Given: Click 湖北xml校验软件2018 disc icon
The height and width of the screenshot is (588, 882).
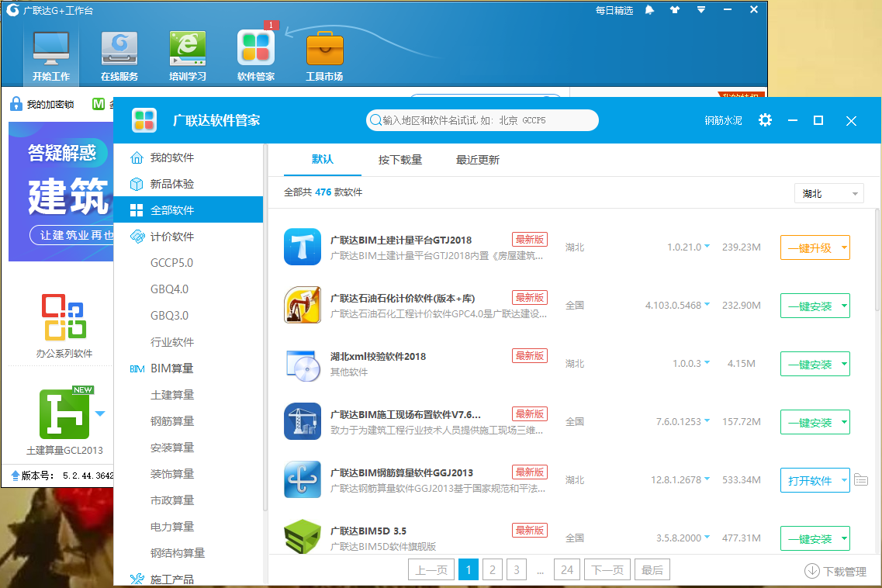Looking at the screenshot, I should [303, 364].
